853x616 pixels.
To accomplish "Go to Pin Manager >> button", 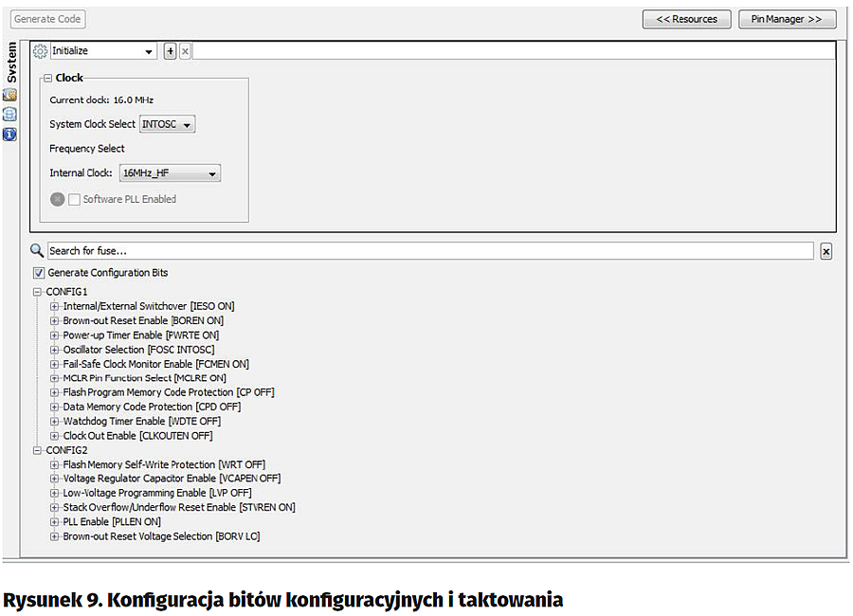I will coord(786,19).
